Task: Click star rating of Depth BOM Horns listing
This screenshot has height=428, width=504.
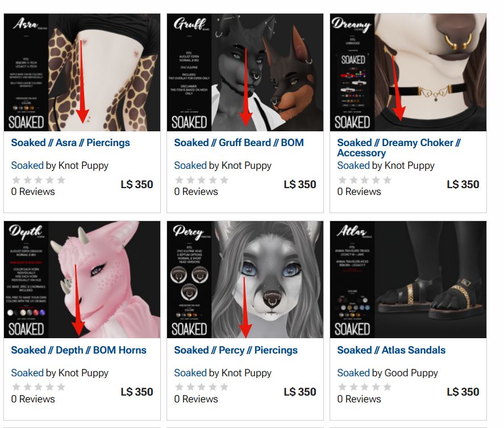Action: [x=39, y=387]
